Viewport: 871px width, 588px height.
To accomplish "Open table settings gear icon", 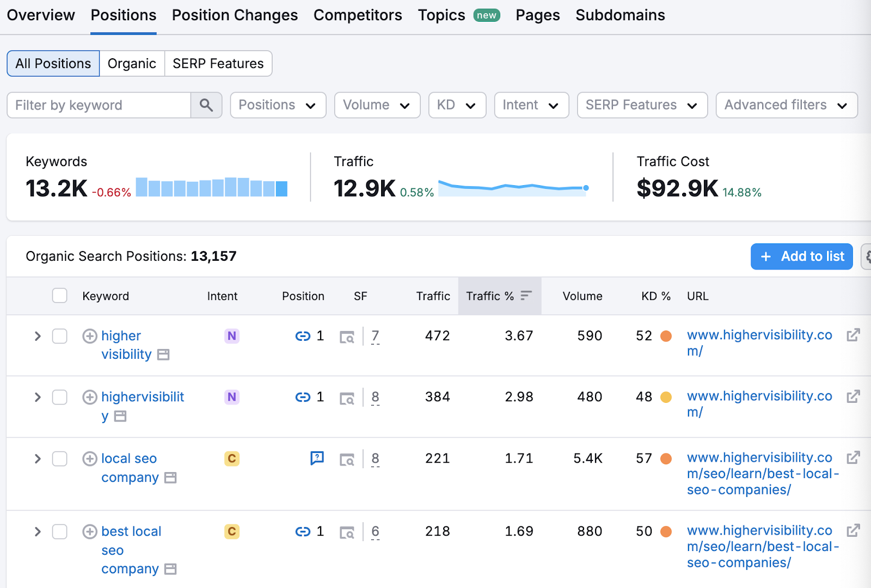I will coord(866,256).
